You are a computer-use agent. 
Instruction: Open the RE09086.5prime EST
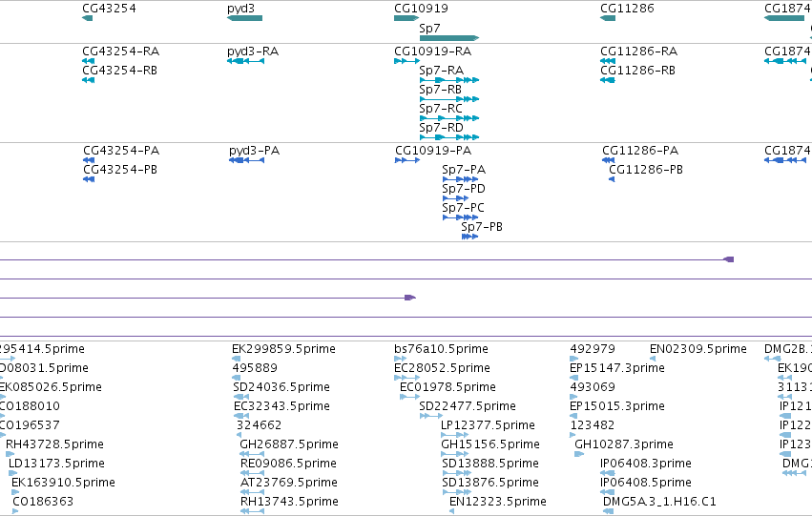point(288,464)
